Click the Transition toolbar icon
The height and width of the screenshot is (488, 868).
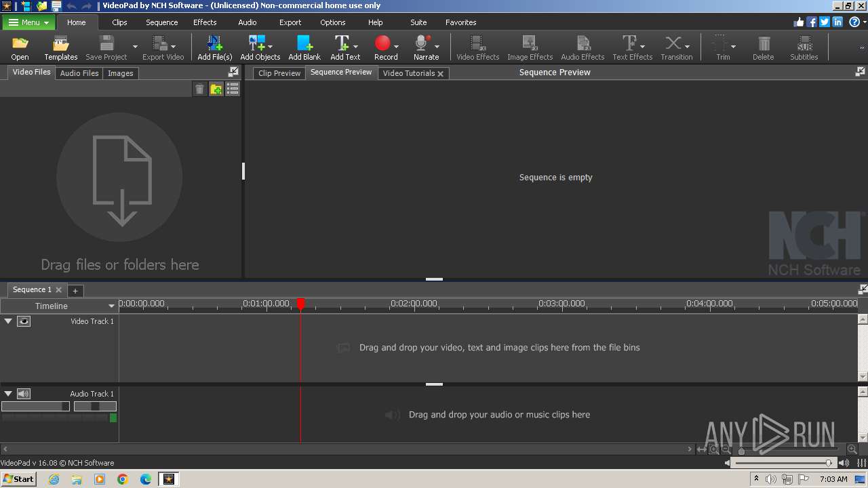click(x=673, y=44)
